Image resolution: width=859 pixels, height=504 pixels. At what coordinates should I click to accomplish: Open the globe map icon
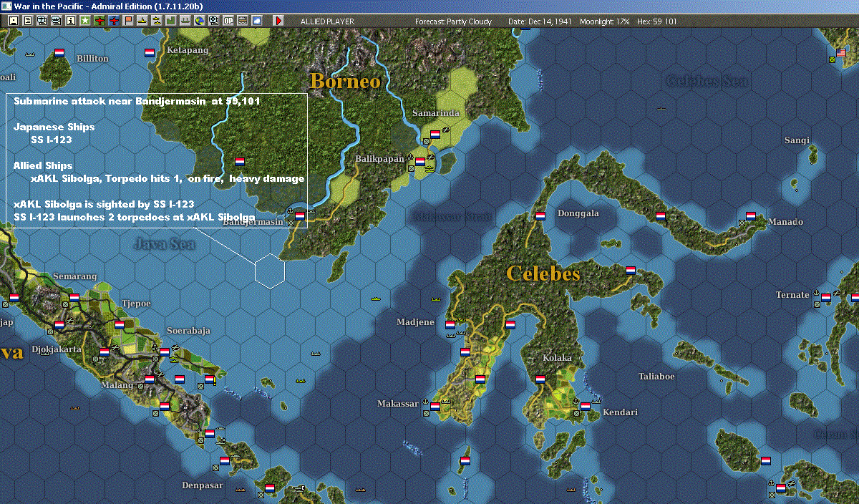pos(199,21)
